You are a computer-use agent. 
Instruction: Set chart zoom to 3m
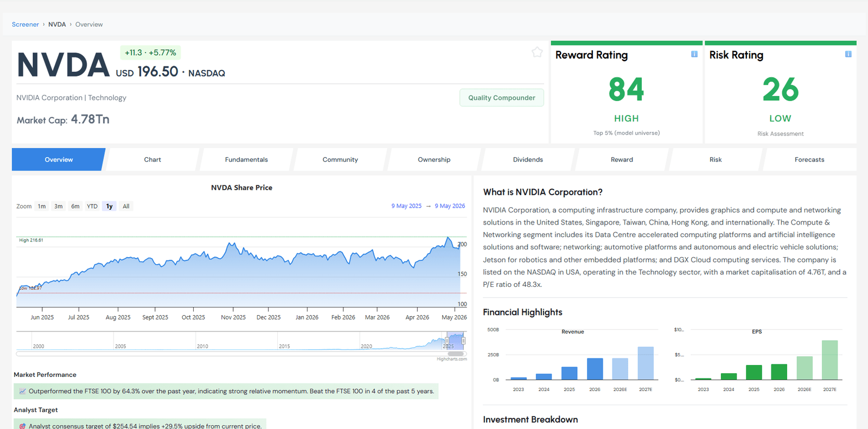(59, 206)
